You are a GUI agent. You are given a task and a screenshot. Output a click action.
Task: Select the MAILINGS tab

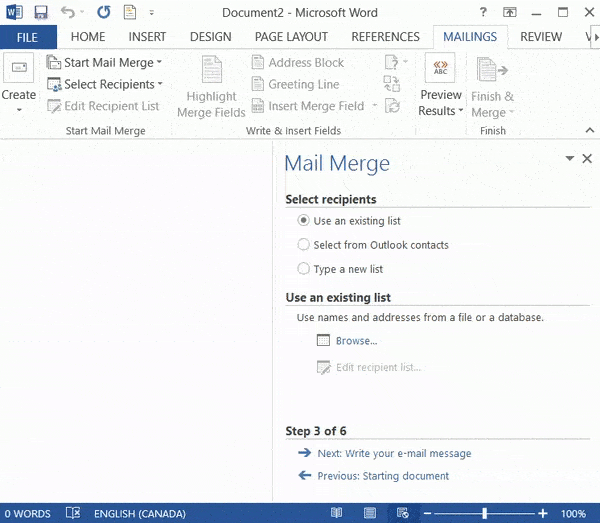point(470,37)
